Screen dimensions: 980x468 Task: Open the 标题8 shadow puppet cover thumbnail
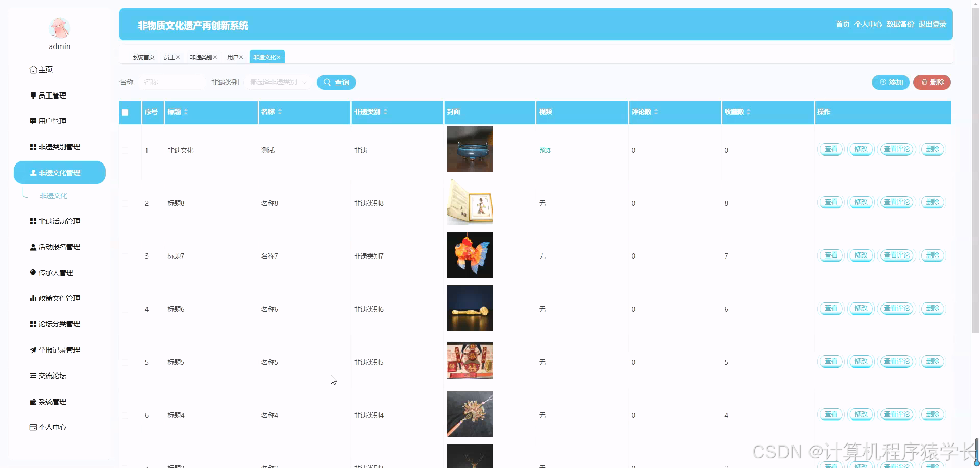470,202
